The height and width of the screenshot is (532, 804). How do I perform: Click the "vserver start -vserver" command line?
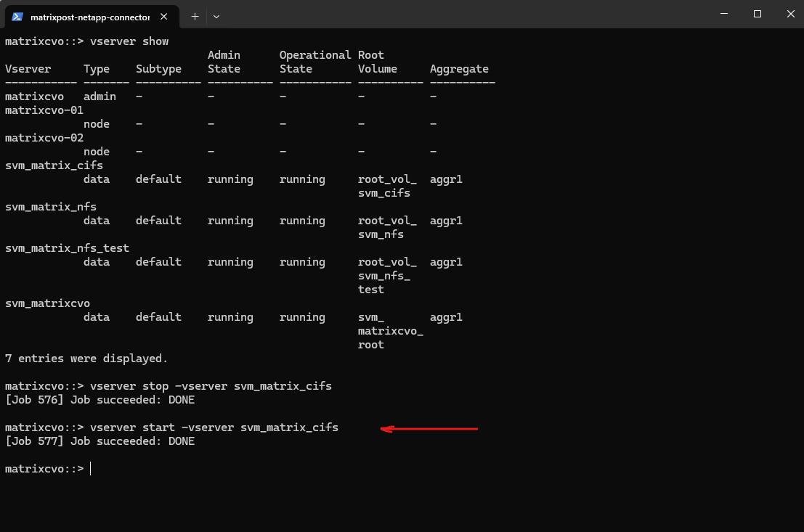[x=214, y=427]
